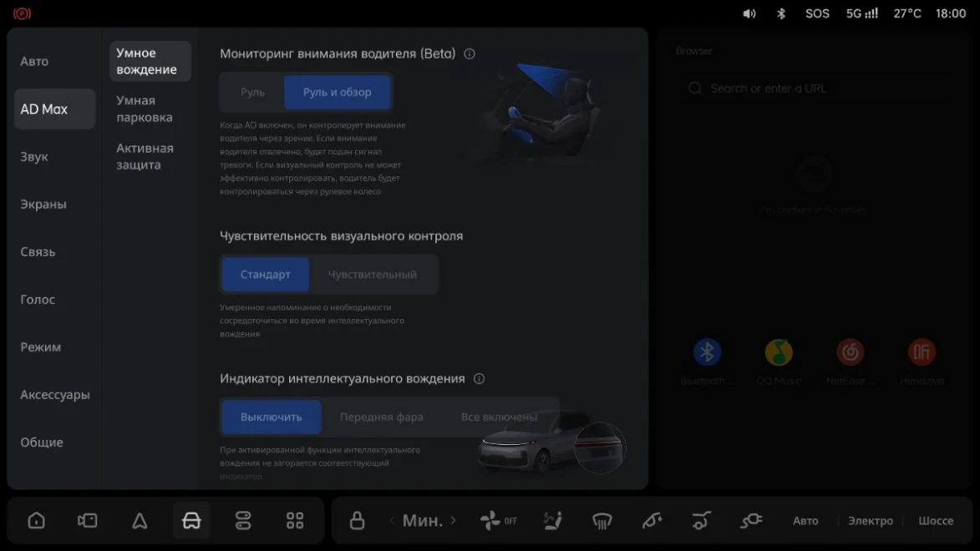Tap the 5G signal indicator

862,13
